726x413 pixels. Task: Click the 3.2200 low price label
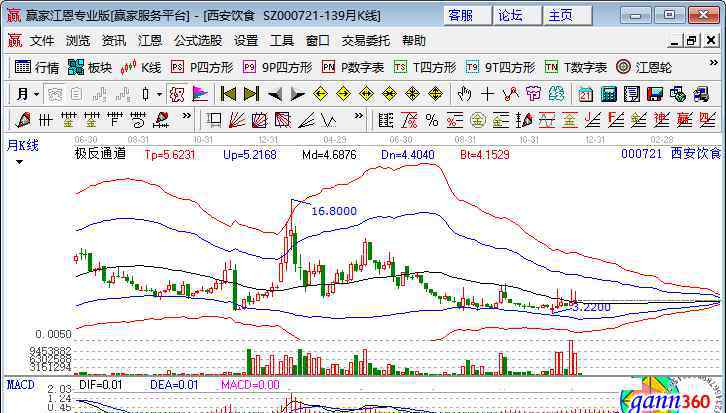[x=592, y=307]
